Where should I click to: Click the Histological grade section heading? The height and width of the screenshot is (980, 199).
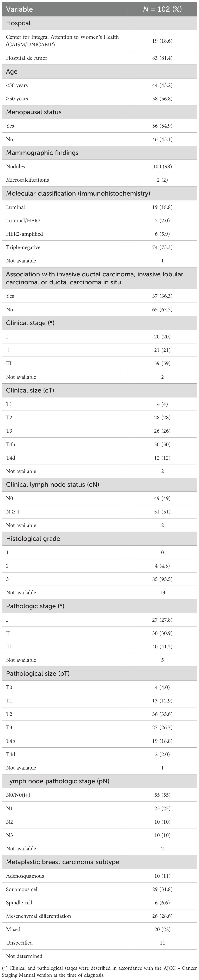33,539
